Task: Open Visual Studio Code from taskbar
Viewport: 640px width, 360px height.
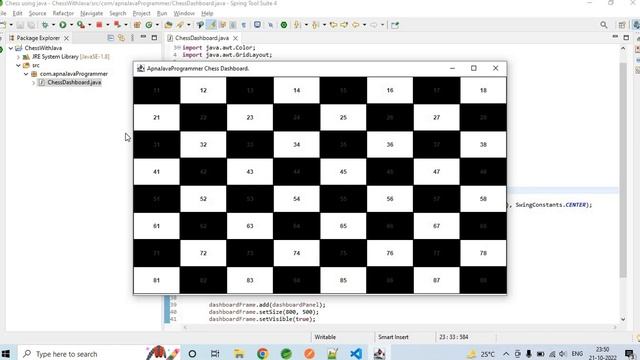Action: coord(356,353)
